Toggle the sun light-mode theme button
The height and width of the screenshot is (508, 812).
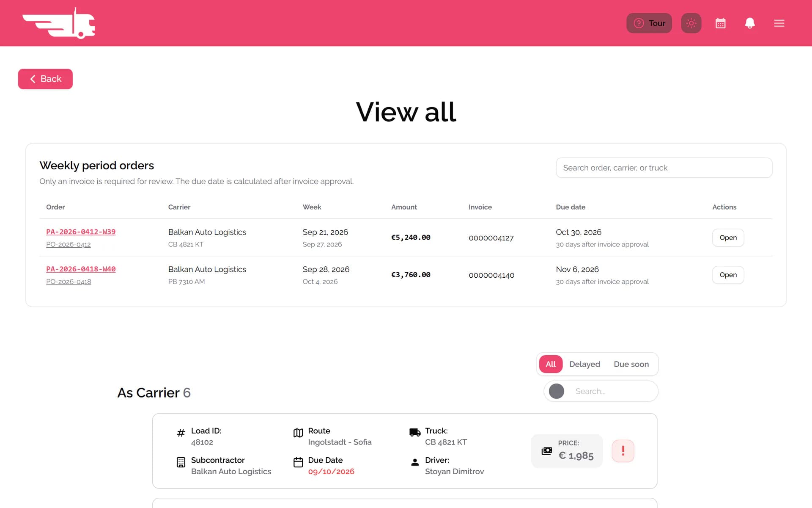tap(691, 23)
